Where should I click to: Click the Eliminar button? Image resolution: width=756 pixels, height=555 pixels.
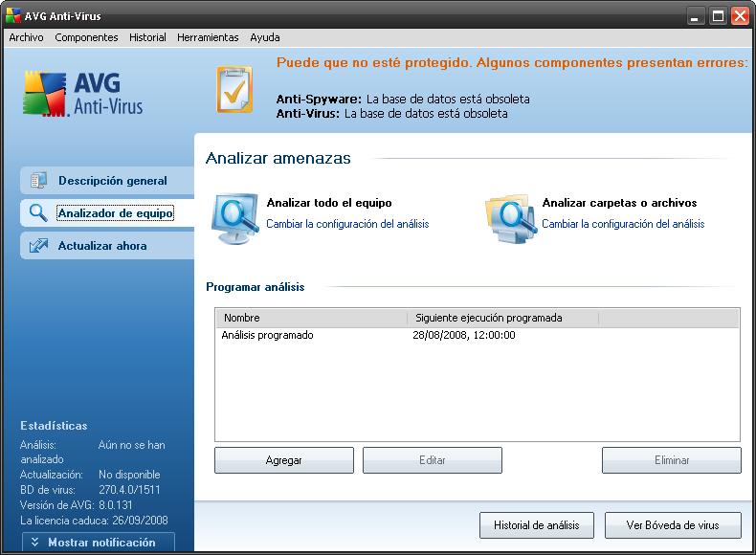coord(672,460)
